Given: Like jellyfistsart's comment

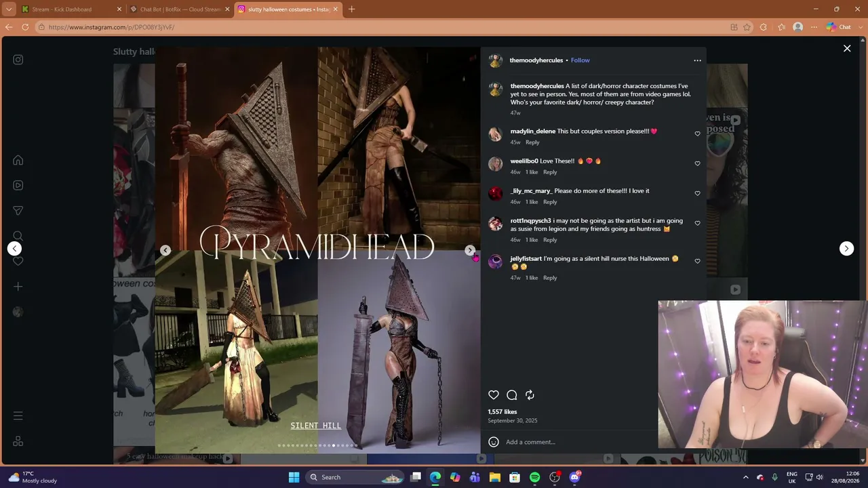Looking at the screenshot, I should pyautogui.click(x=697, y=261).
